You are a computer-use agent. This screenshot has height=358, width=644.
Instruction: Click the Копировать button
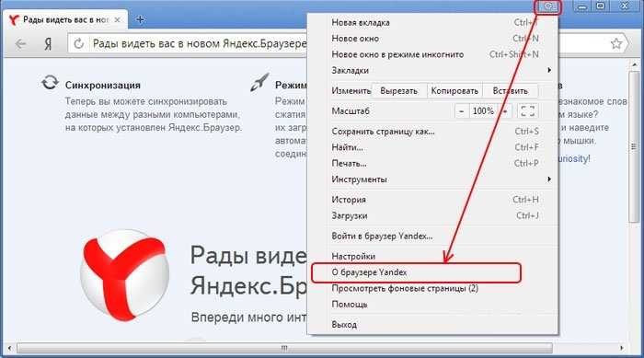pyautogui.click(x=454, y=91)
